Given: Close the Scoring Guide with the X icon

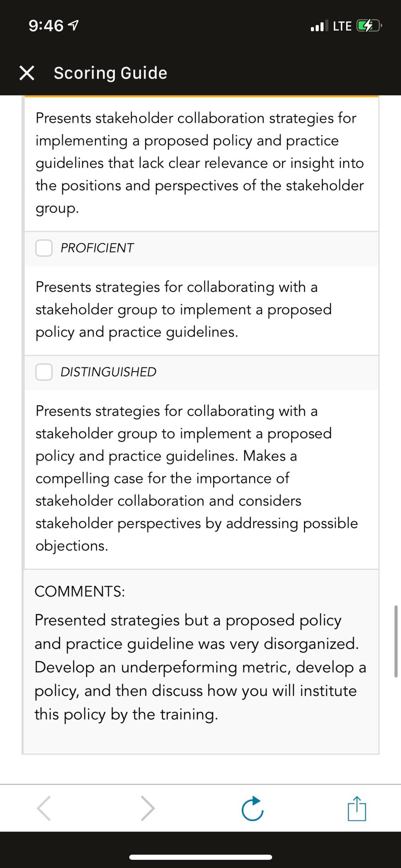Looking at the screenshot, I should tap(27, 73).
